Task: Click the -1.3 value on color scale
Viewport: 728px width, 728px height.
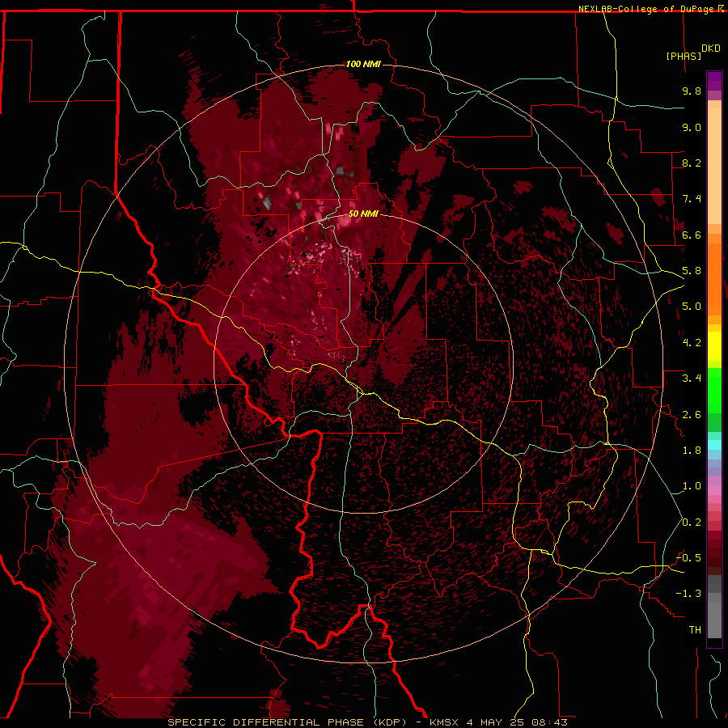Action: pyautogui.click(x=688, y=594)
